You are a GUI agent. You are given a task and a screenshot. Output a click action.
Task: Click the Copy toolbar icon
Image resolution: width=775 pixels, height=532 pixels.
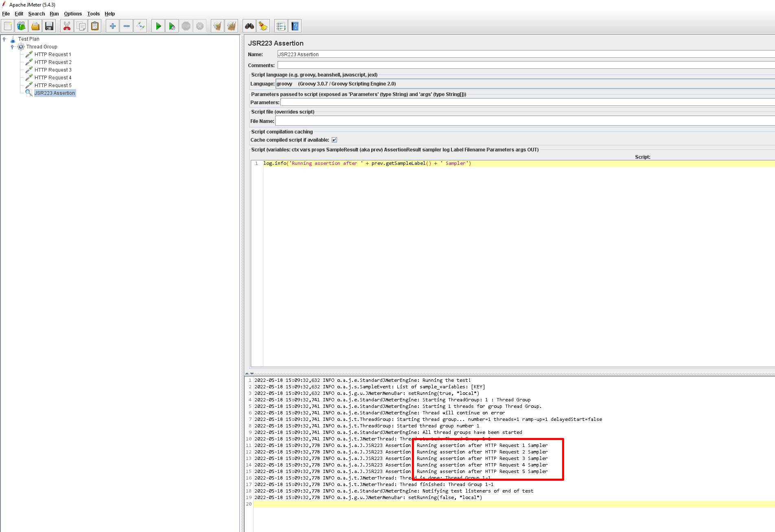(x=81, y=26)
